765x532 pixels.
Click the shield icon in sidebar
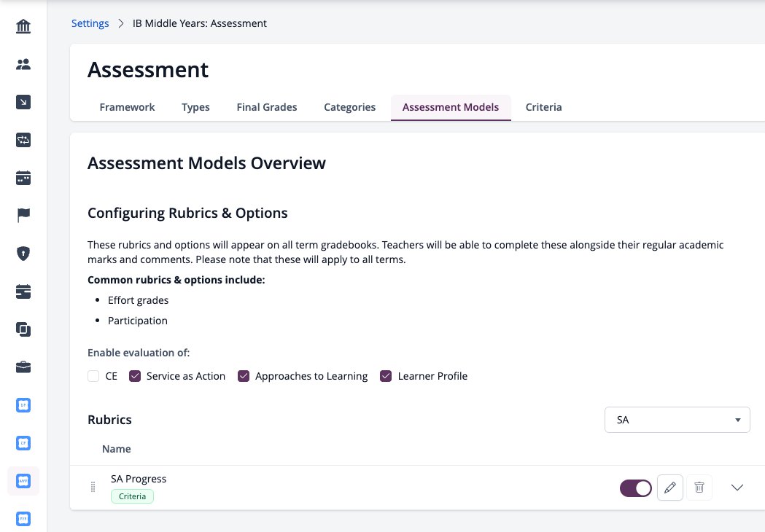coord(23,254)
